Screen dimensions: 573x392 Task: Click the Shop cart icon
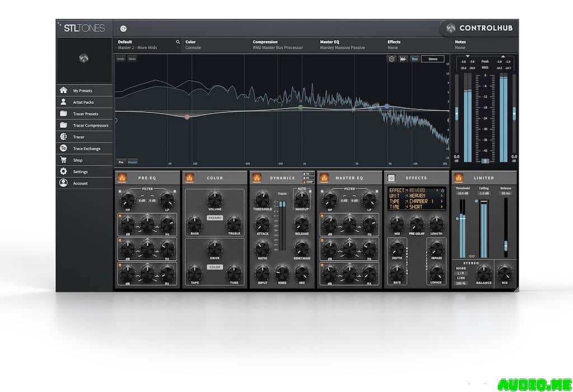pyautogui.click(x=63, y=160)
